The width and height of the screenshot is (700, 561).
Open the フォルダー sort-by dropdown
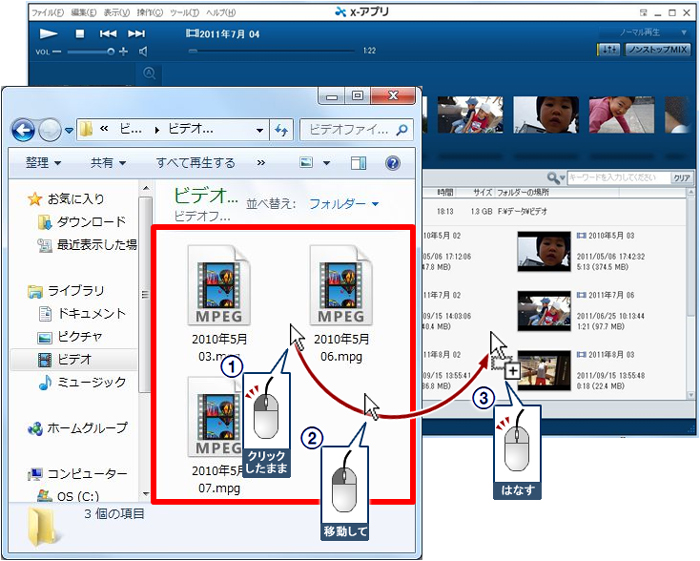coord(344,203)
